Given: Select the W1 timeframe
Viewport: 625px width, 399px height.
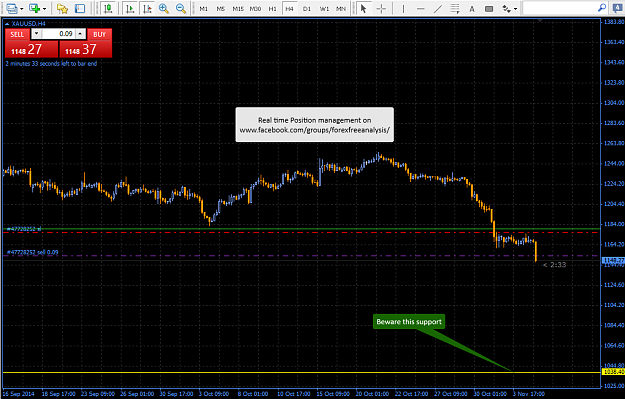Looking at the screenshot, I should point(324,9).
